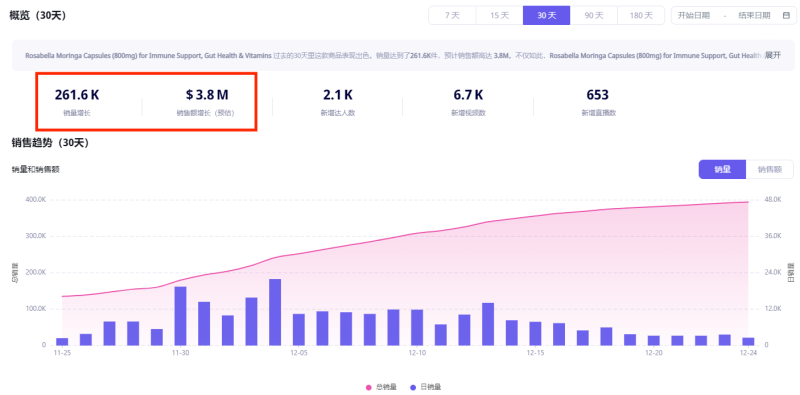Click the 48.0K right axis label
Image resolution: width=800 pixels, height=395 pixels.
pyautogui.click(x=773, y=200)
